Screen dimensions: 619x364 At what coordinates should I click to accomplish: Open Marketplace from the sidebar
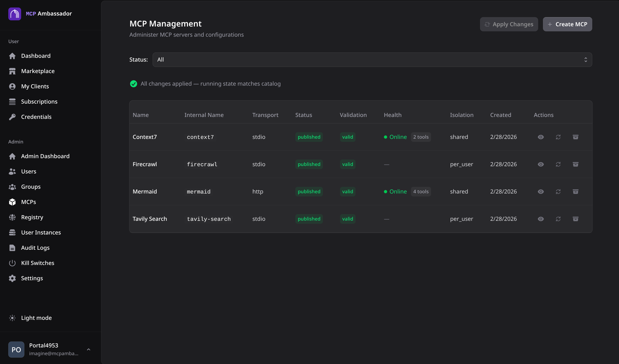[x=38, y=71]
